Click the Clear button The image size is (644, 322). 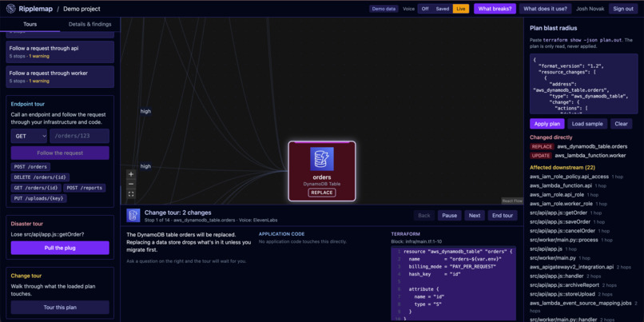[621, 124]
